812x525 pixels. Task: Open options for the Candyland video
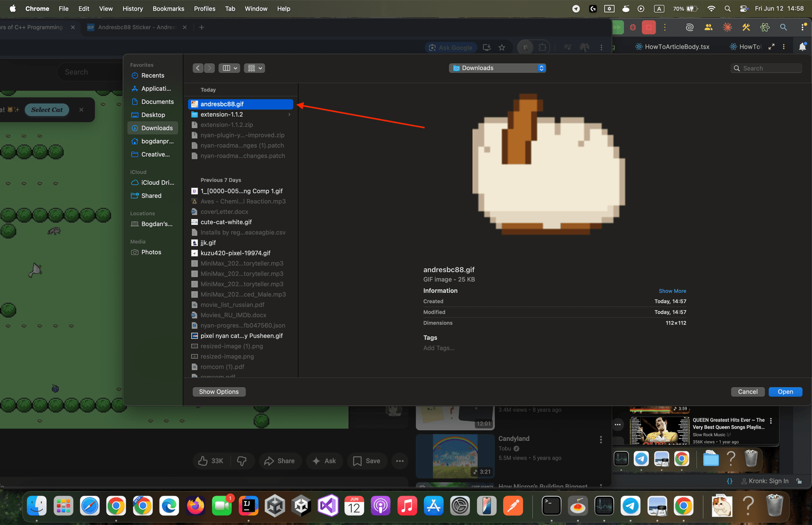tap(601, 440)
